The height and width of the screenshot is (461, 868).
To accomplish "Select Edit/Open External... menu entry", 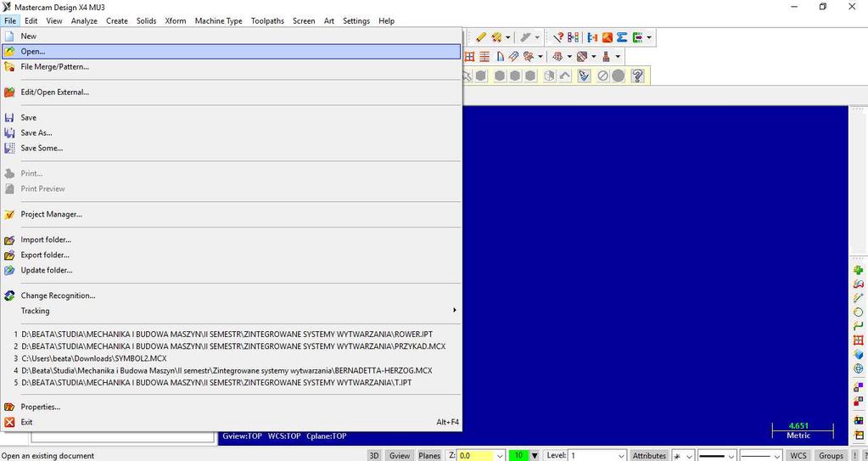I will click(x=232, y=92).
